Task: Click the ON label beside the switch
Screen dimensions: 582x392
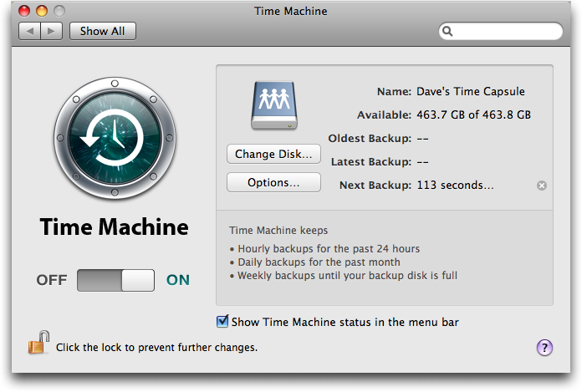Action: click(178, 280)
